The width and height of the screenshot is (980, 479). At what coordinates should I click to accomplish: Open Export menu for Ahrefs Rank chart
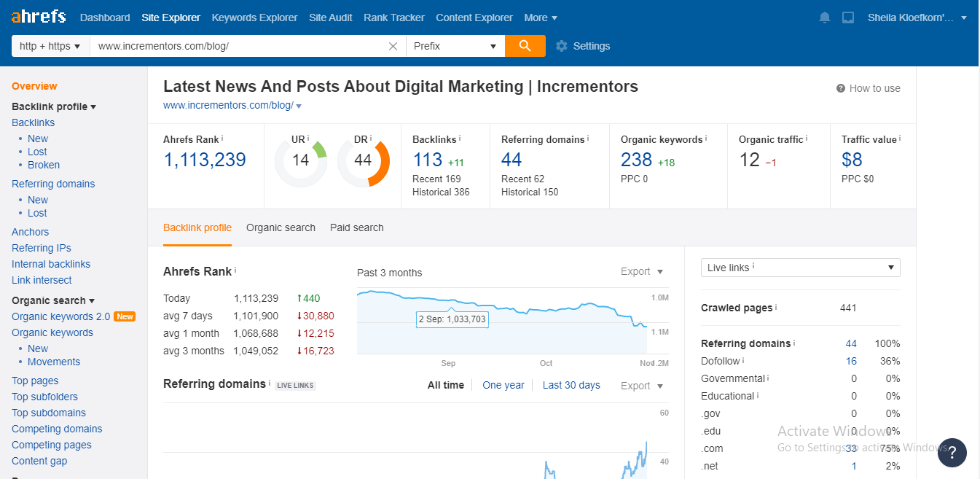[642, 271]
